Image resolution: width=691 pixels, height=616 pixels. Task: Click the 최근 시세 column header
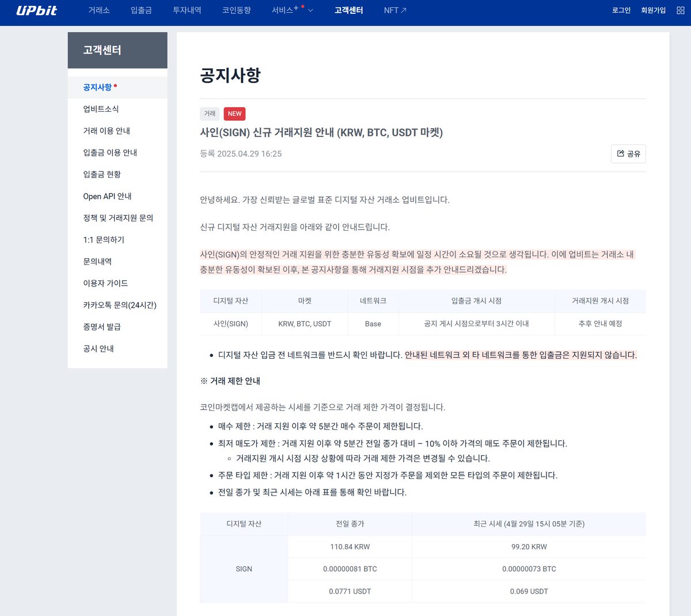(529, 524)
